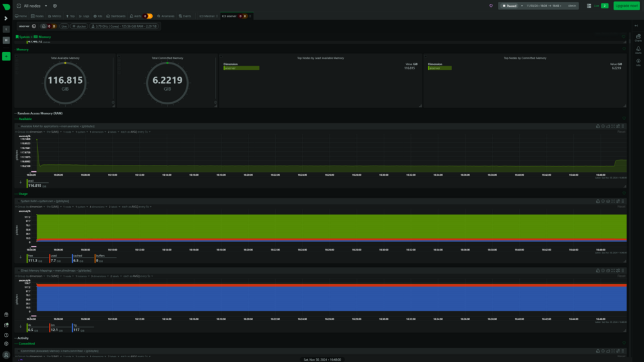The width and height of the screenshot is (644, 362).
Task: Collapse the Activity section
Action: point(23,338)
